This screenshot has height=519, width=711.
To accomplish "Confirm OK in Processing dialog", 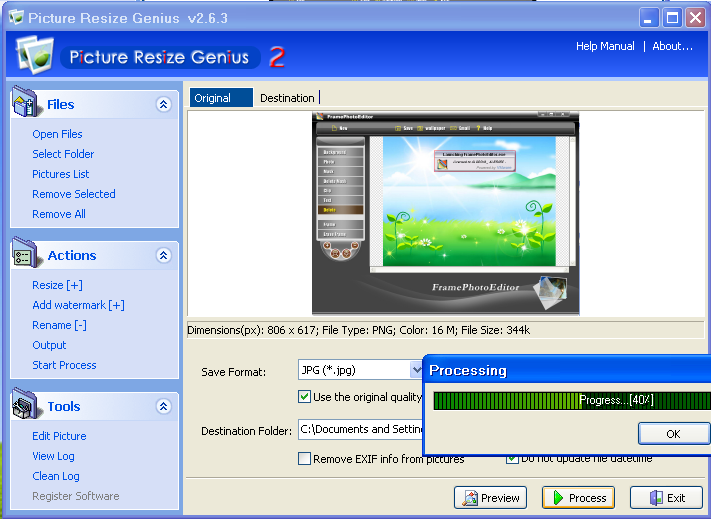I will (674, 434).
